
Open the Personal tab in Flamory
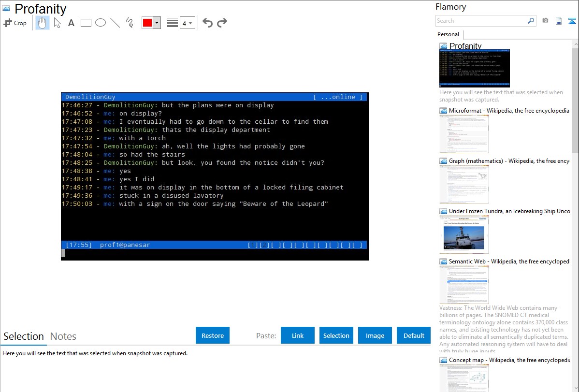[448, 34]
